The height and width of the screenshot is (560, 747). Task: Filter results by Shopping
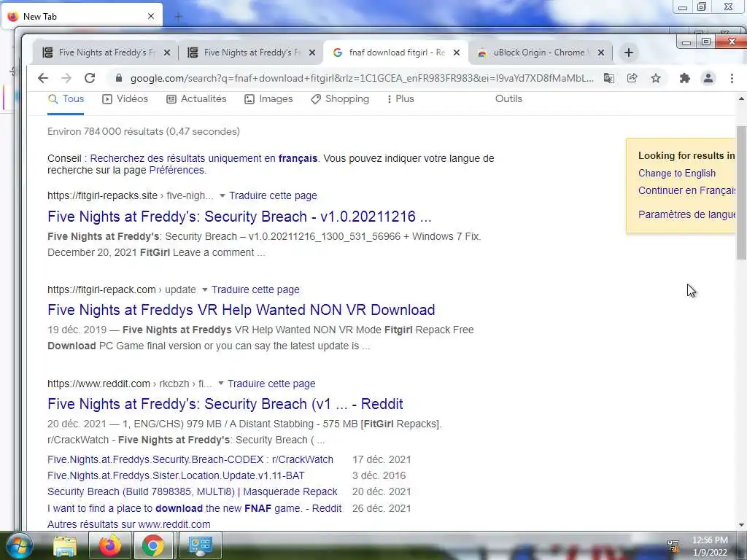(x=340, y=99)
